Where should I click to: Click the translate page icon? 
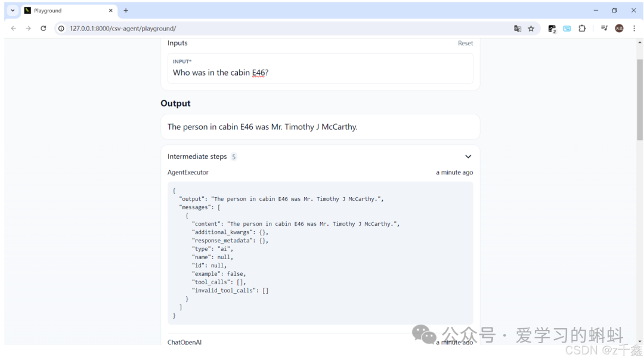pyautogui.click(x=517, y=29)
